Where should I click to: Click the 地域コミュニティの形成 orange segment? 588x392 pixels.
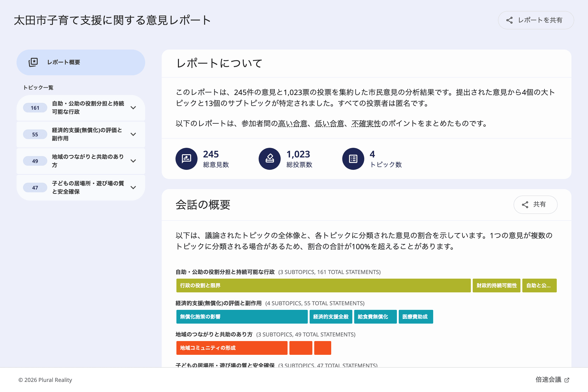pos(232,348)
